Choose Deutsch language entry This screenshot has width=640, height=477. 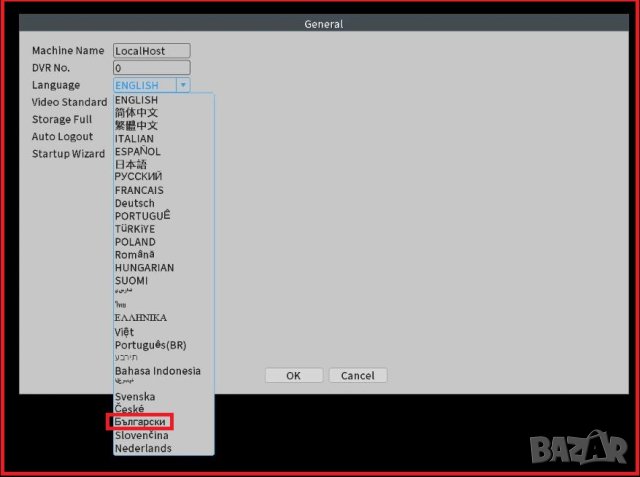coord(135,203)
